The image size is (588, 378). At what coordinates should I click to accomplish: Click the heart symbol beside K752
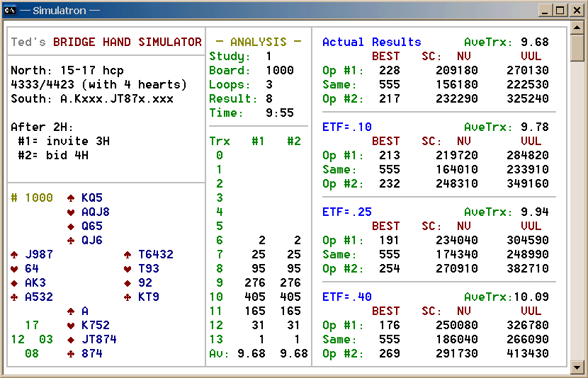71,326
